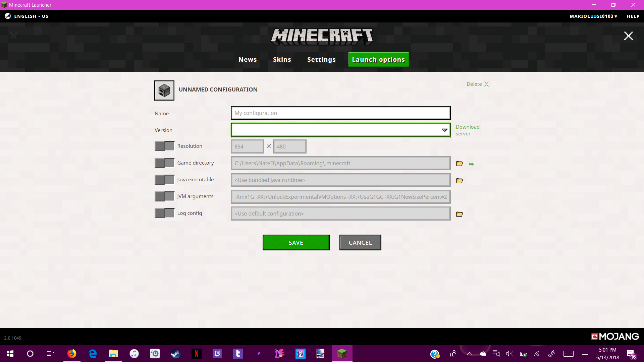Enable the Java executable switch
The height and width of the screenshot is (362, 644).
click(x=164, y=180)
